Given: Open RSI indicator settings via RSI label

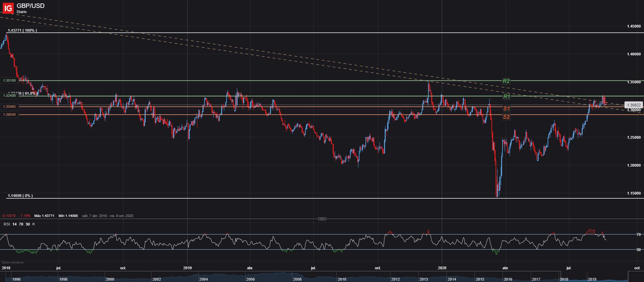Looking at the screenshot, I should 7,224.
